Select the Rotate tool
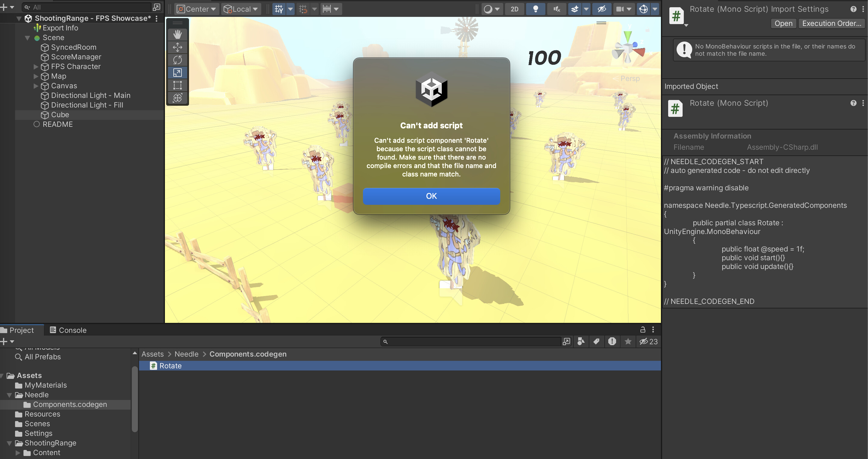This screenshot has height=459, width=868. pyautogui.click(x=177, y=60)
